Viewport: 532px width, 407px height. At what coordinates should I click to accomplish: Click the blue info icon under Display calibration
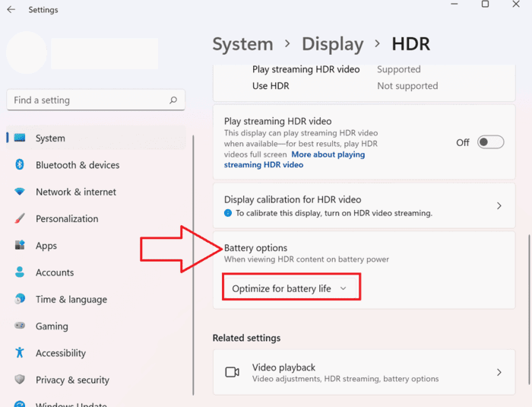tap(228, 213)
